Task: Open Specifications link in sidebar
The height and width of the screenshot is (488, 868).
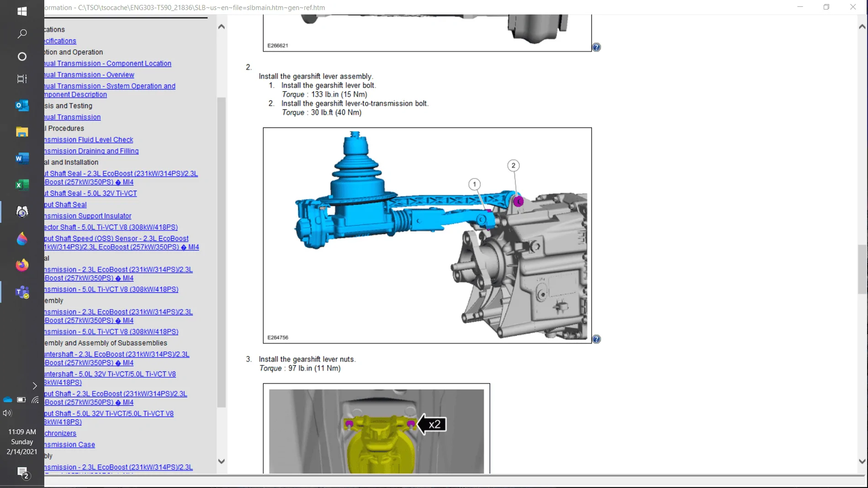Action: [x=60, y=41]
